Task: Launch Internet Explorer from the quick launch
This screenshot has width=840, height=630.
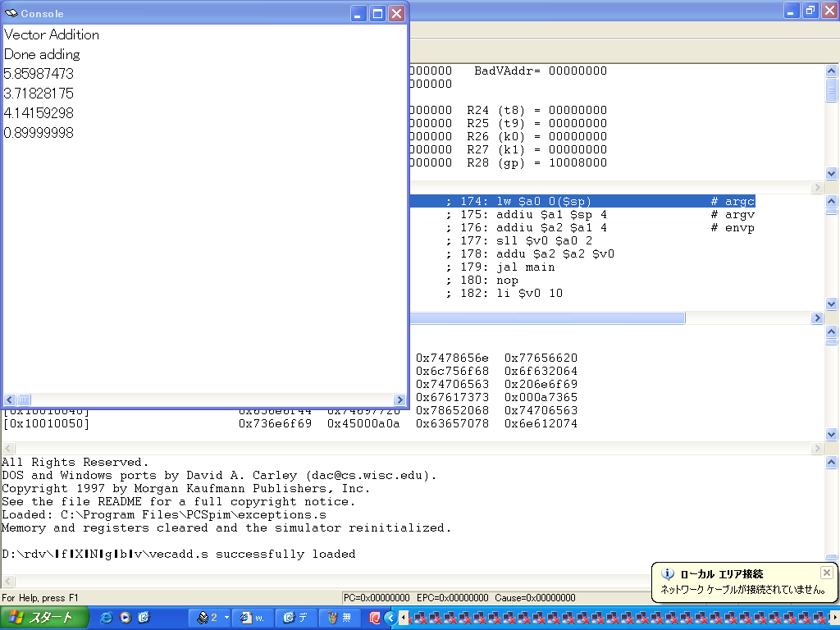Action: (106, 618)
